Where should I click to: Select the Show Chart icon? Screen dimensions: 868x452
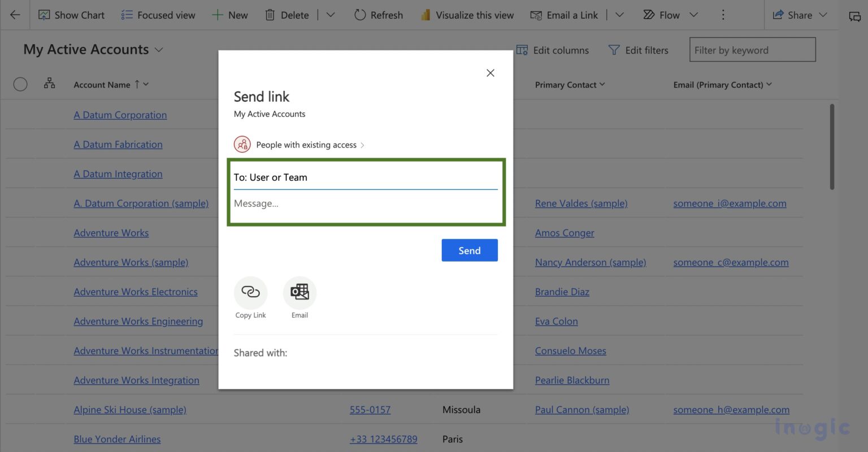click(x=46, y=15)
